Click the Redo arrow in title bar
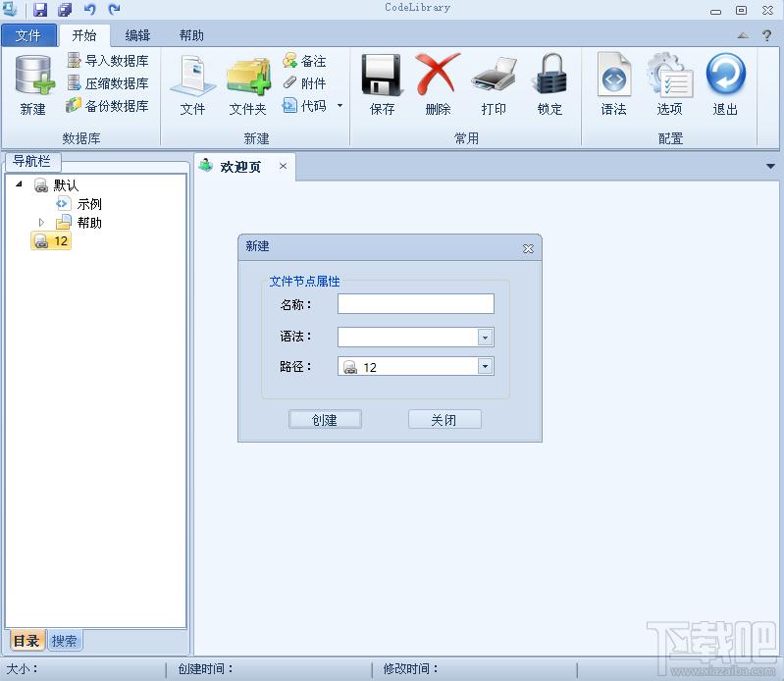Image resolution: width=784 pixels, height=681 pixels. (x=115, y=9)
